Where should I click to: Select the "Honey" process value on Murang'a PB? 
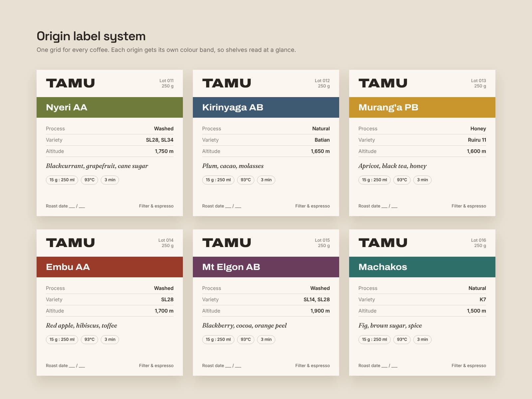coord(478,129)
